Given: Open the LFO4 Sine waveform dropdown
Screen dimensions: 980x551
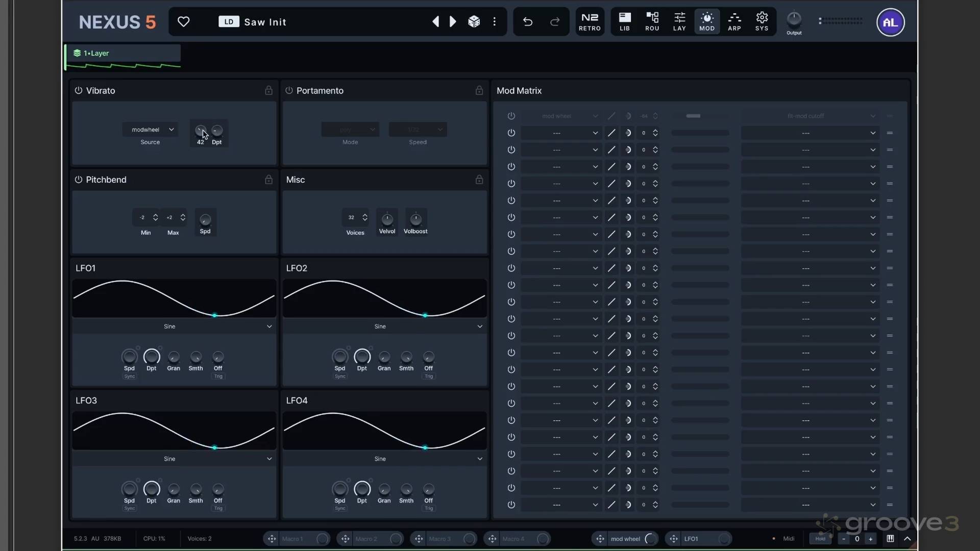Looking at the screenshot, I should click(x=384, y=459).
